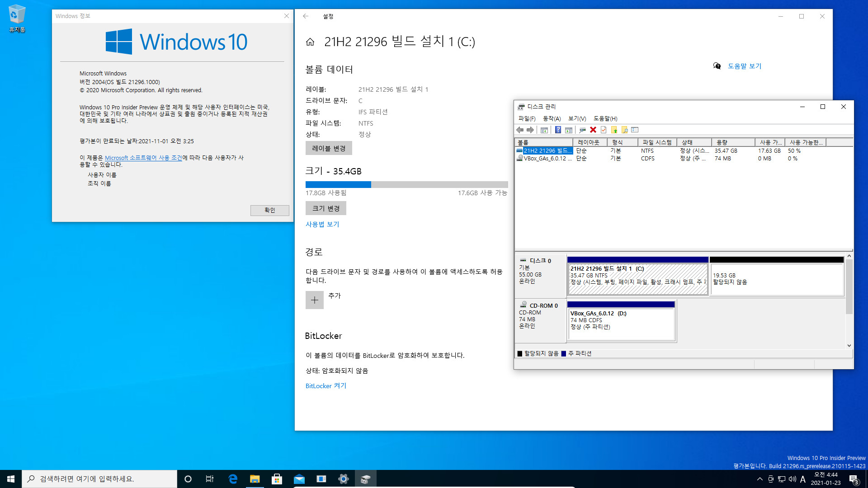Open 도움말 보기 link in Settings
Image resolution: width=868 pixels, height=488 pixels.
pos(745,66)
